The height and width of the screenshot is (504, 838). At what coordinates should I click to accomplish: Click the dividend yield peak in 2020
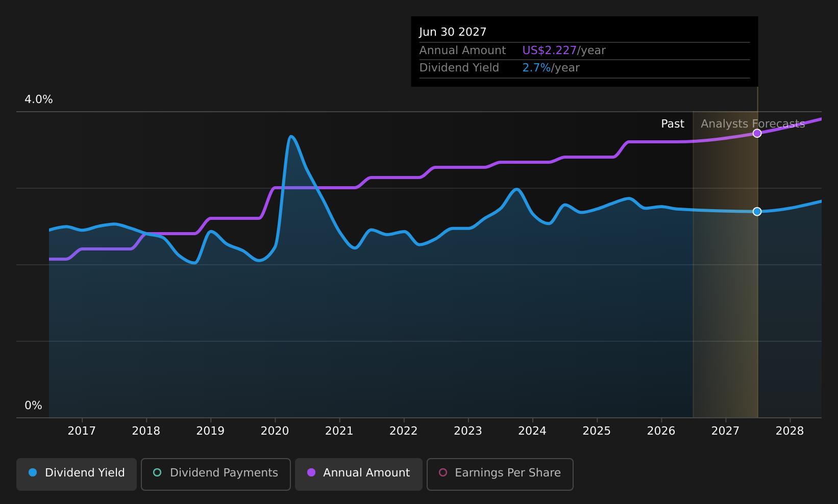click(x=291, y=136)
